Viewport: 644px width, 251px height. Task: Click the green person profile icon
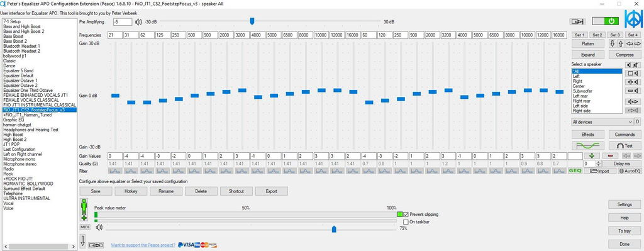84,209
